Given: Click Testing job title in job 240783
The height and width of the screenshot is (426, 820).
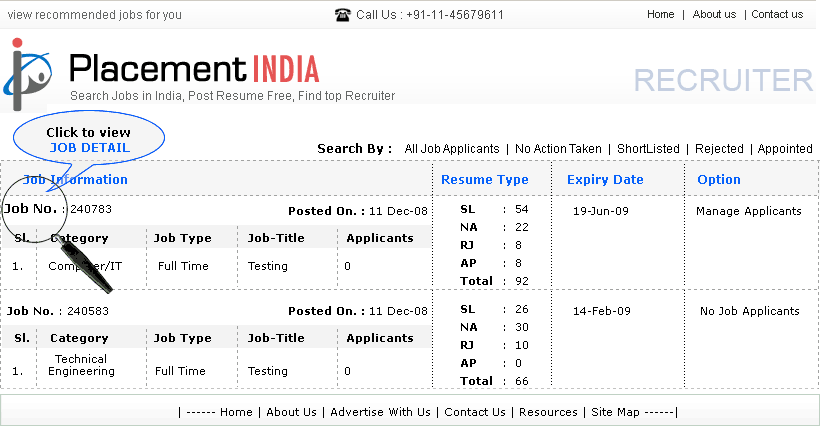Looking at the screenshot, I should [267, 266].
